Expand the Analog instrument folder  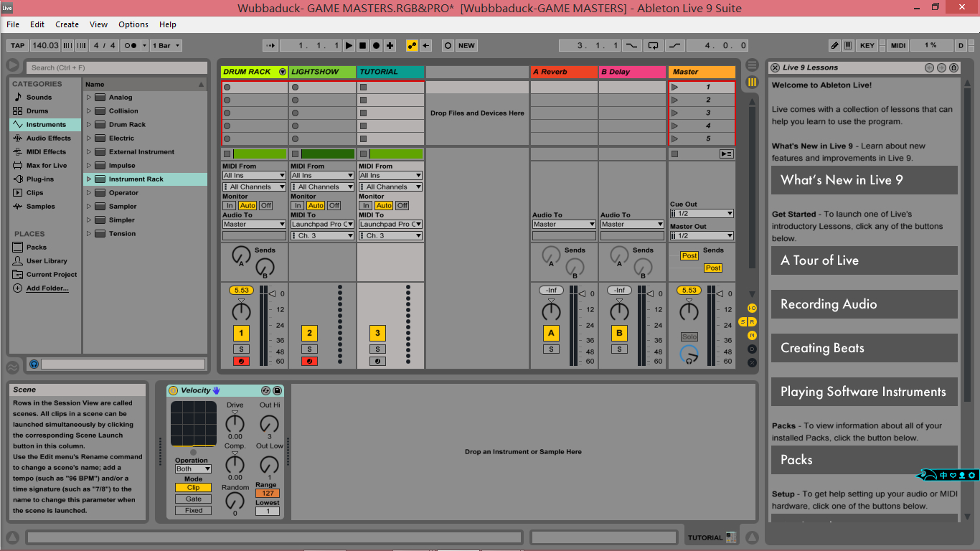(x=89, y=98)
